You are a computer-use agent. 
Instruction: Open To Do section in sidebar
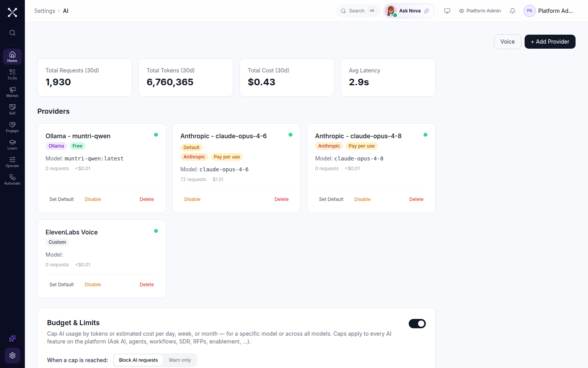click(12, 74)
